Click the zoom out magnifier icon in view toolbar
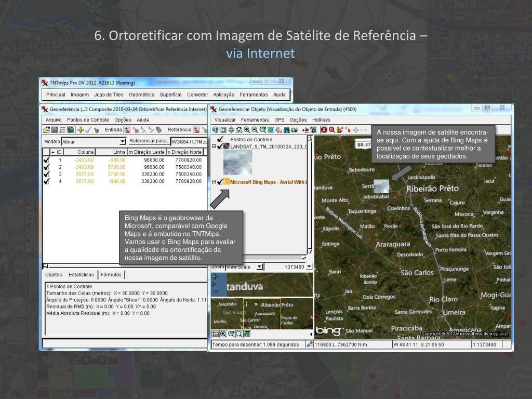 255,129
